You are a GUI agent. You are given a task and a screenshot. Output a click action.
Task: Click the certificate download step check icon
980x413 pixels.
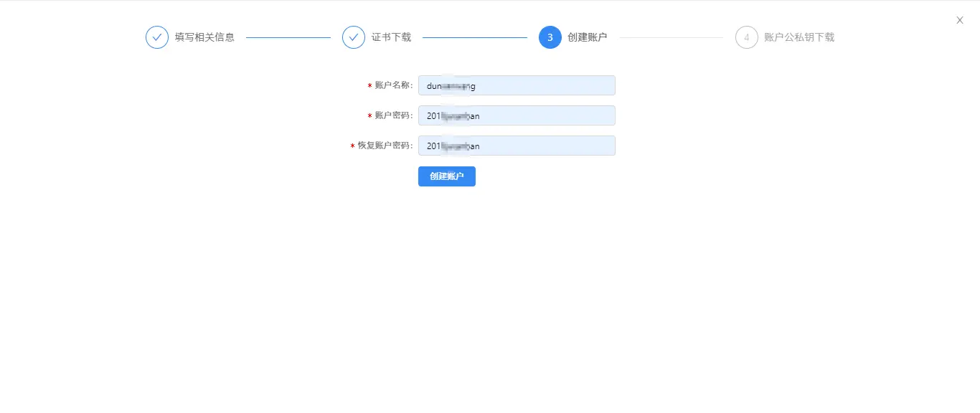[x=353, y=37]
